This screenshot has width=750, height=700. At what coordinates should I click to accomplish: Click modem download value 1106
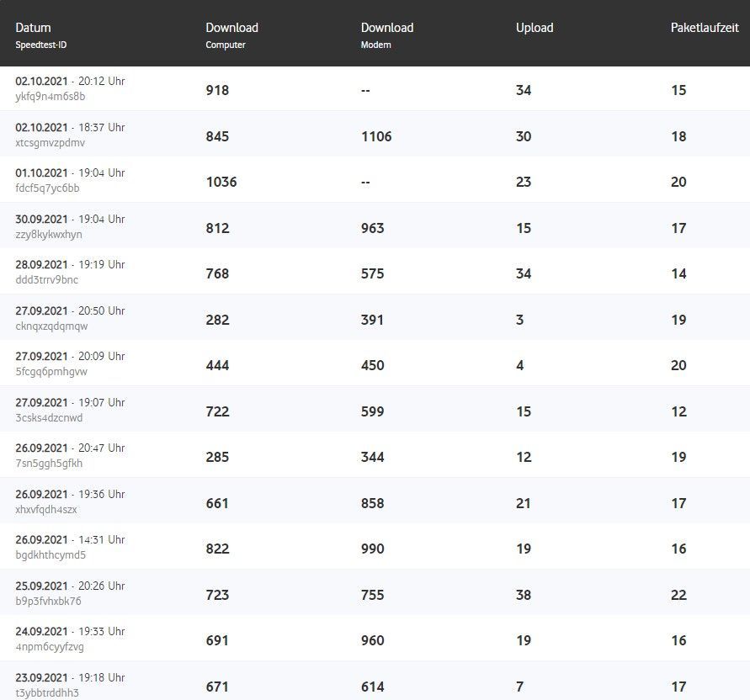[376, 137]
